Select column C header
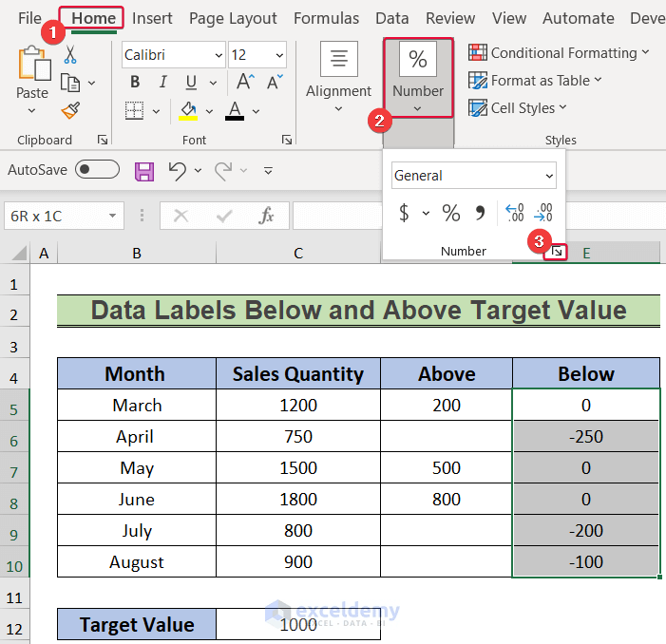Image resolution: width=666 pixels, height=644 pixels. [x=298, y=254]
